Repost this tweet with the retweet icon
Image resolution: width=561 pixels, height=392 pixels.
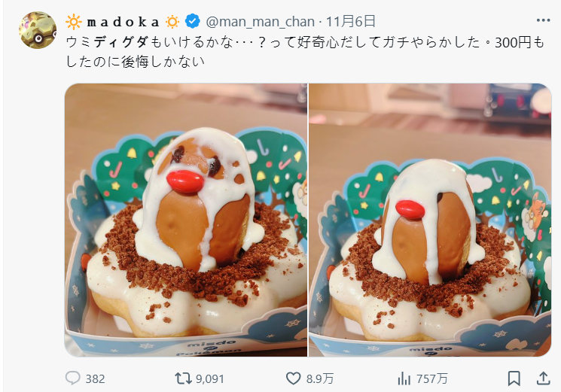click(x=183, y=378)
